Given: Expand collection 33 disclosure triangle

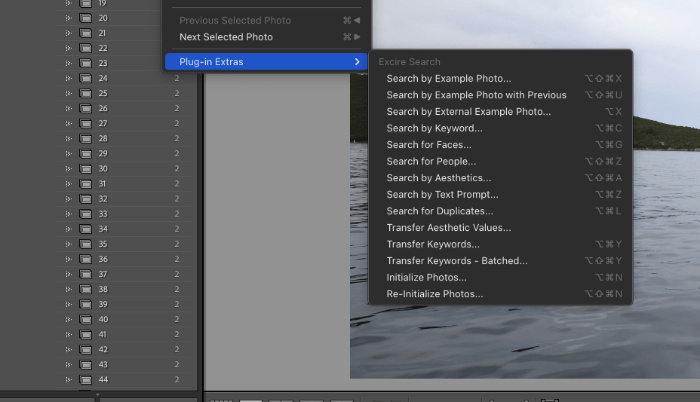Looking at the screenshot, I should tap(68, 214).
